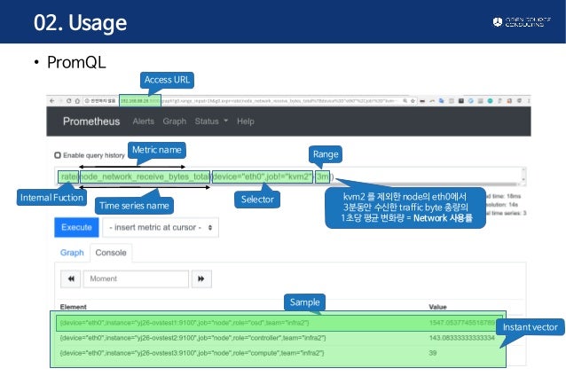The image size is (566, 392).
Task: Run the query with Execute
Action: coord(76,227)
